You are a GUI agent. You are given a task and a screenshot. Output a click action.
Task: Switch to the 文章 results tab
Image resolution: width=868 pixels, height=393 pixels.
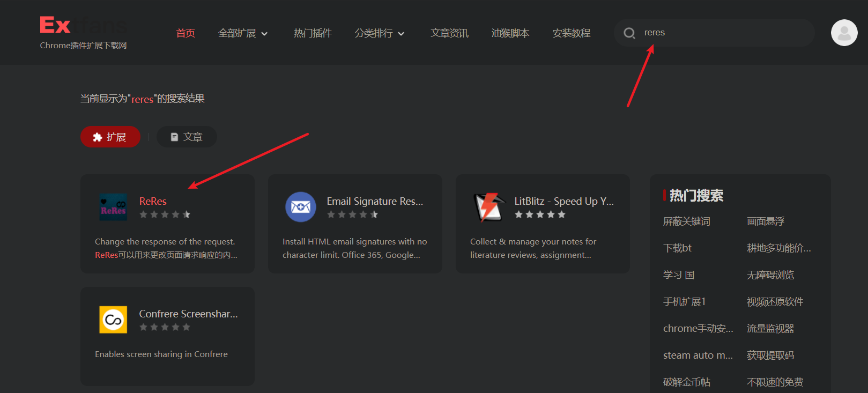pos(187,137)
